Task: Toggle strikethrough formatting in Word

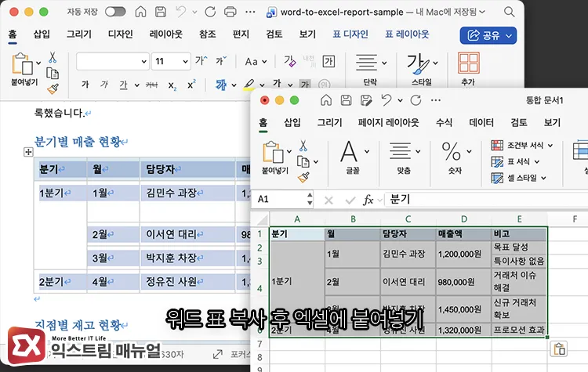Action: [x=151, y=85]
